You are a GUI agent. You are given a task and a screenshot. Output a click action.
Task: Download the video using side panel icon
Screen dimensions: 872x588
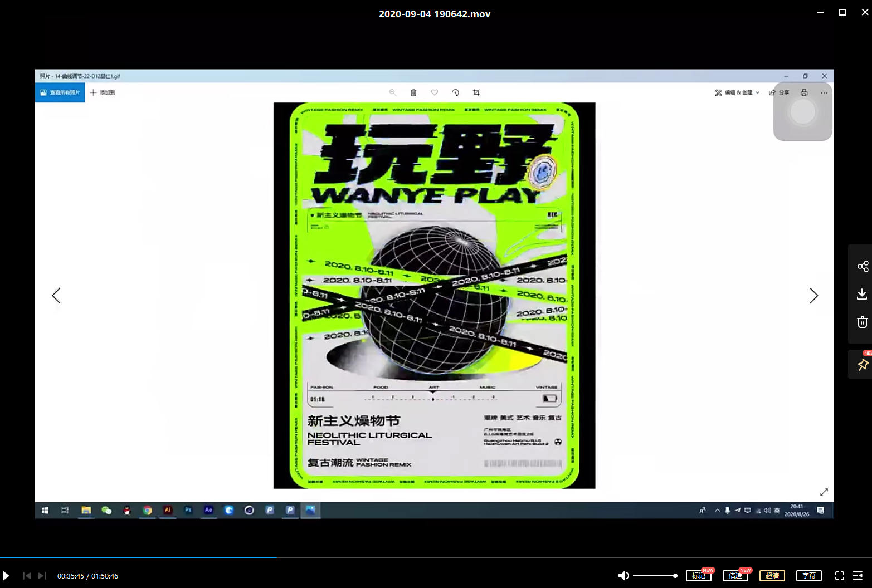click(862, 294)
